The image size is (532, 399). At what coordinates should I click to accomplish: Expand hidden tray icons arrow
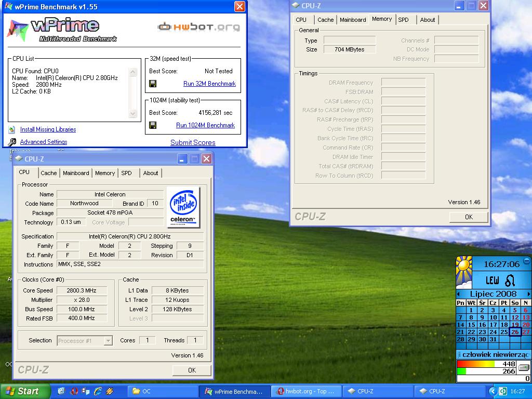[x=493, y=391]
